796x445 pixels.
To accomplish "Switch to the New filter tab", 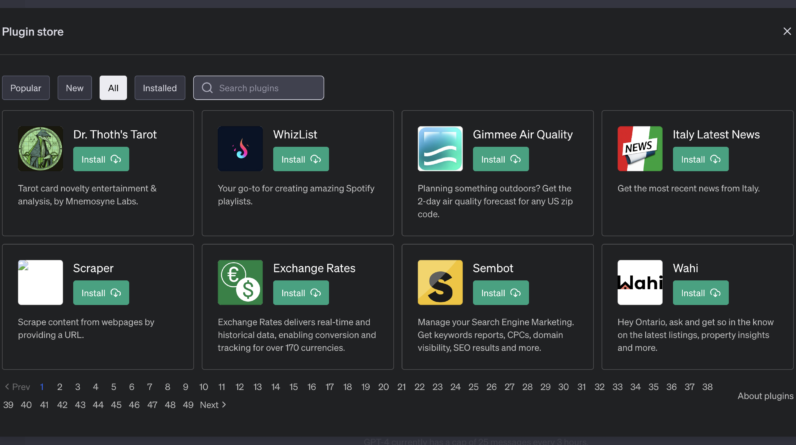I will [75, 88].
